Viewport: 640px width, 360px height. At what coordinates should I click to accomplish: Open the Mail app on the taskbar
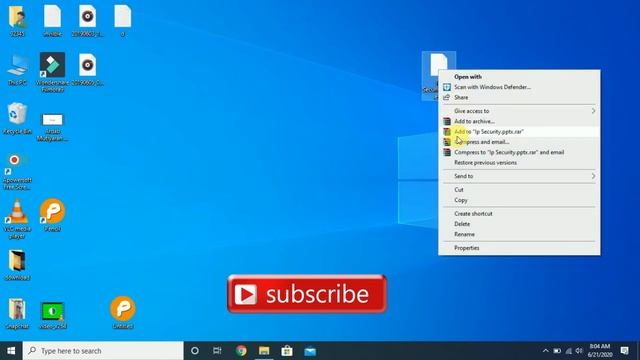pyautogui.click(x=310, y=351)
